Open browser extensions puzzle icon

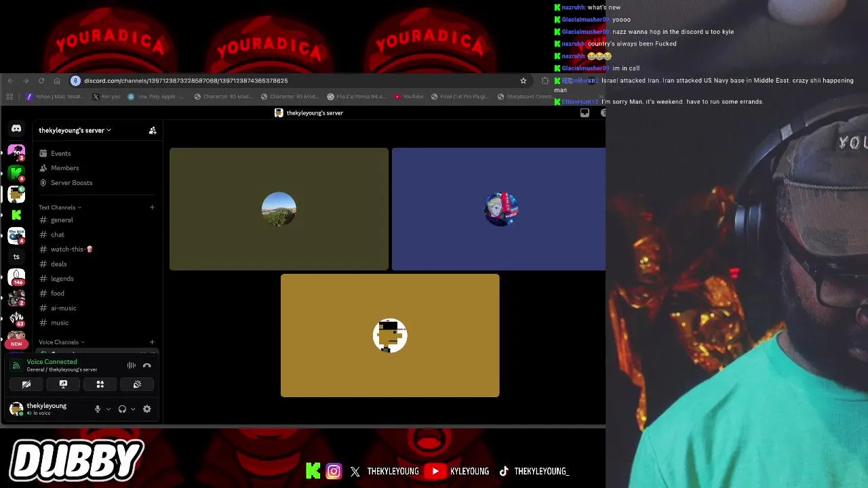(x=545, y=81)
